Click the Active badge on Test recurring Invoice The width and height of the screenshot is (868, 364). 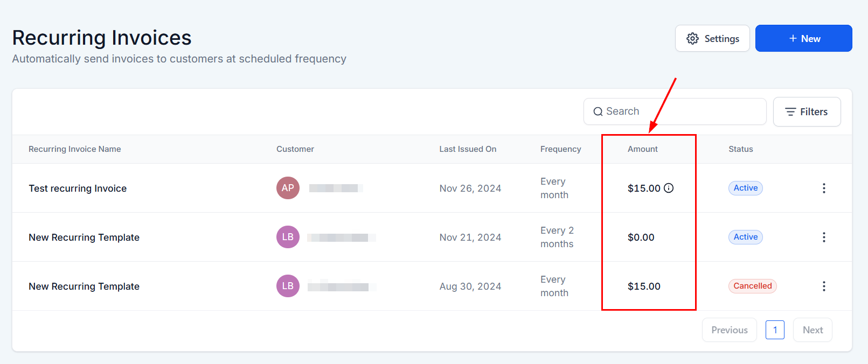point(745,188)
